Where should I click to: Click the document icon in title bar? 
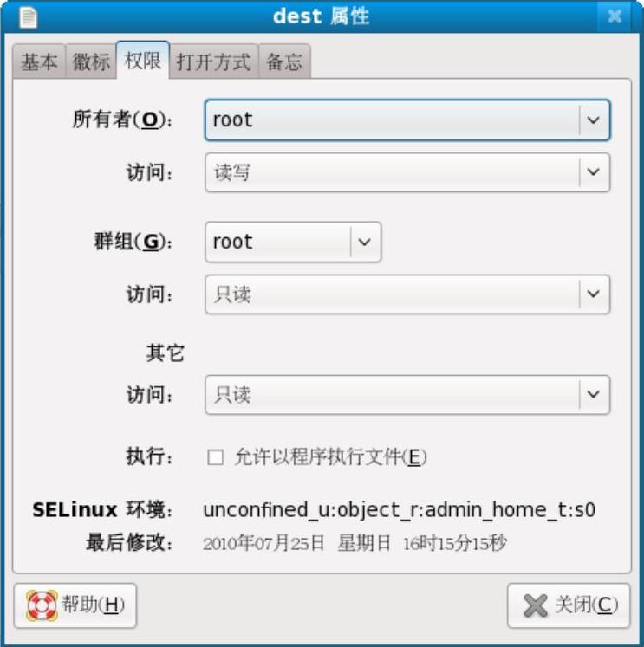[x=28, y=17]
